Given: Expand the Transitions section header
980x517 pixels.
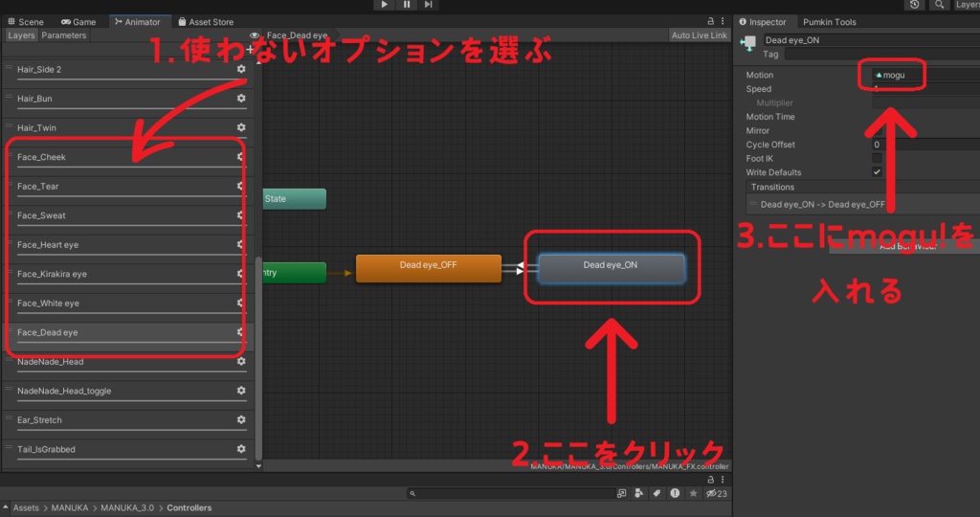Looking at the screenshot, I should click(772, 187).
